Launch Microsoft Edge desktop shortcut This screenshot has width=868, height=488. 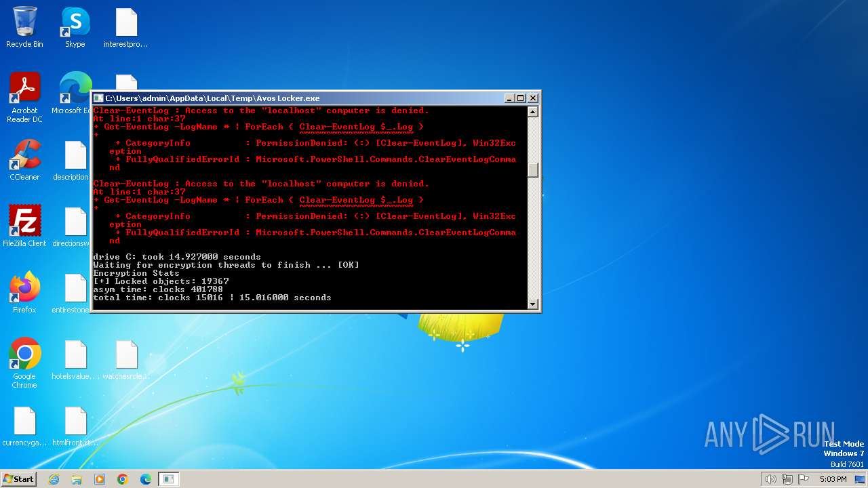pos(73,94)
